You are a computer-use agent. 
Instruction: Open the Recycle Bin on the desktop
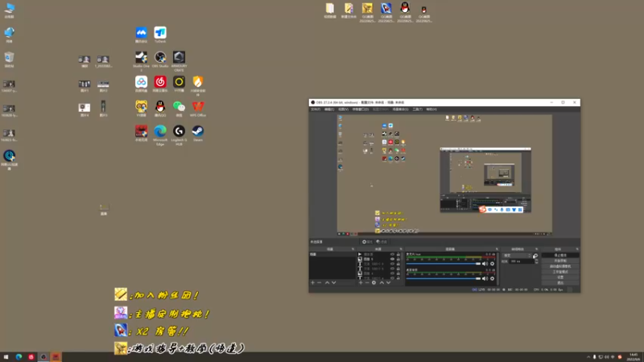[9, 60]
